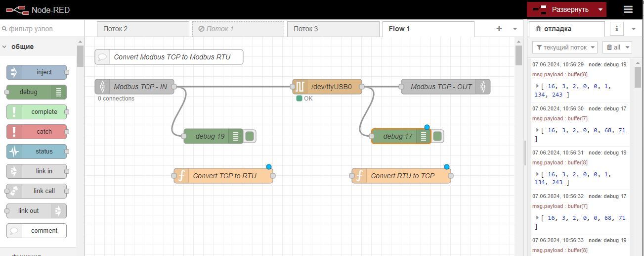644x256 pixels.
Task: Open deploy options dropdown arrow
Action: 600,9
